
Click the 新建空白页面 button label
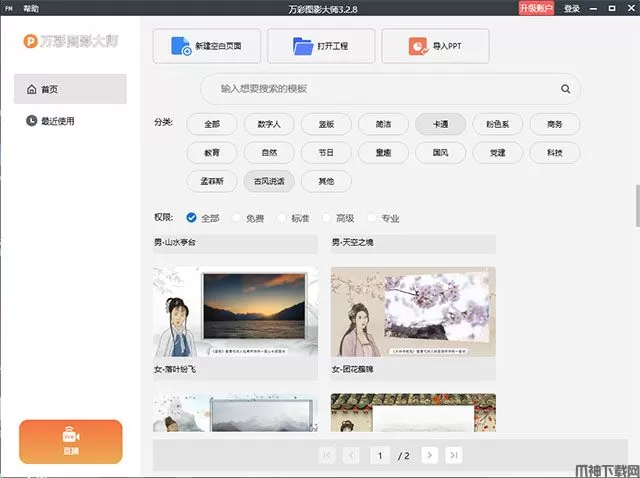pos(218,46)
